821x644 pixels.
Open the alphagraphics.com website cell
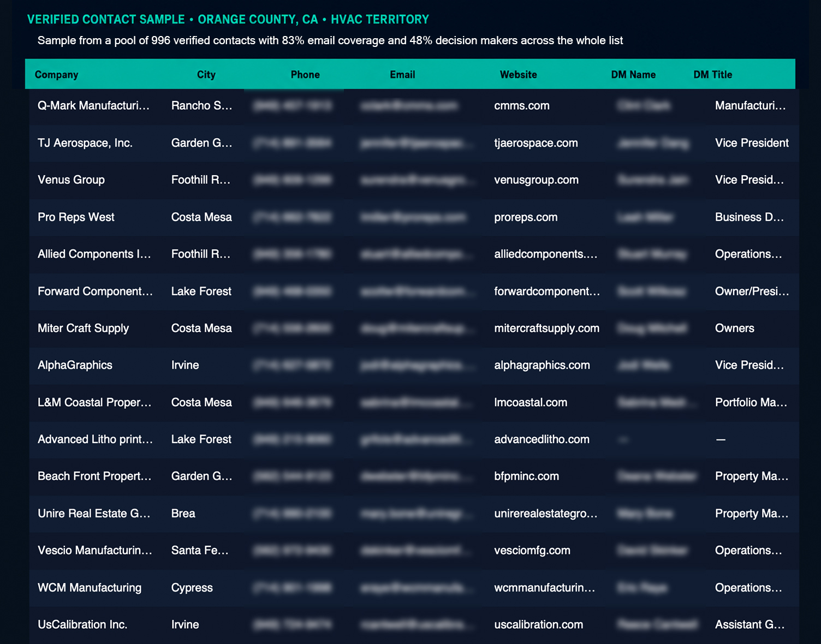[542, 366]
